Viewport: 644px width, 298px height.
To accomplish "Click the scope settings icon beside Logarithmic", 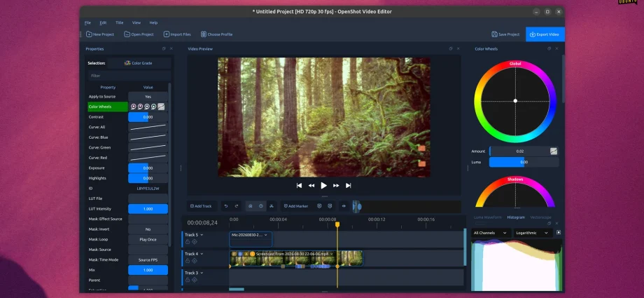I will click(559, 233).
